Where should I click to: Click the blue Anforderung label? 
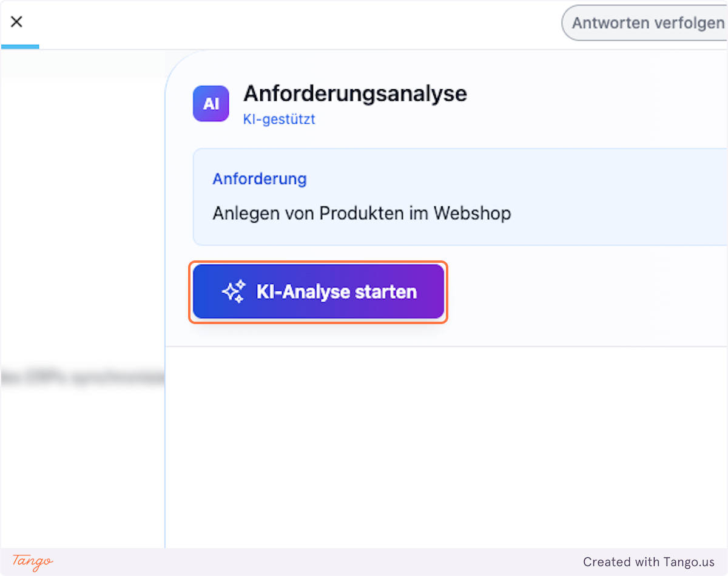pos(259,179)
